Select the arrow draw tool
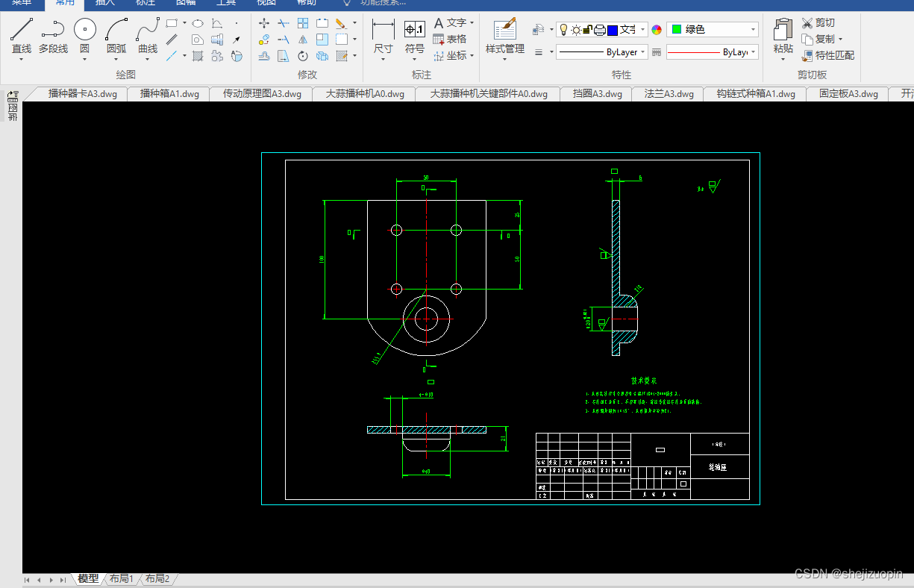 coord(237,40)
